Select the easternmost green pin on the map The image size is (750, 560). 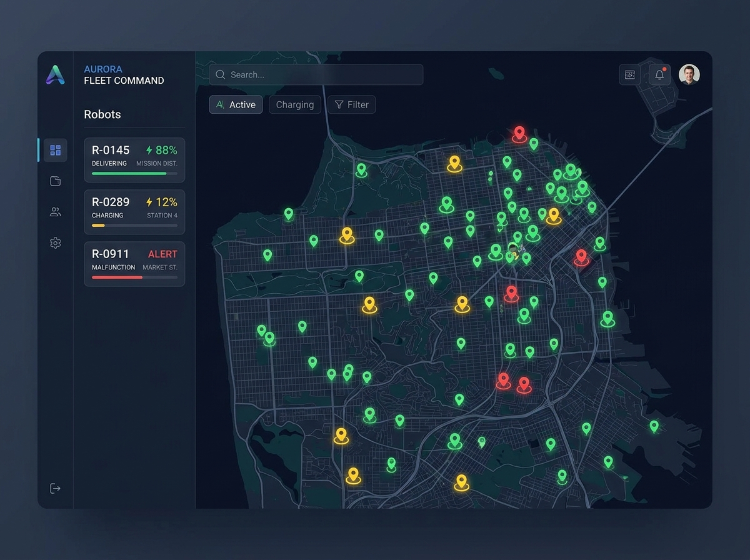point(654,426)
